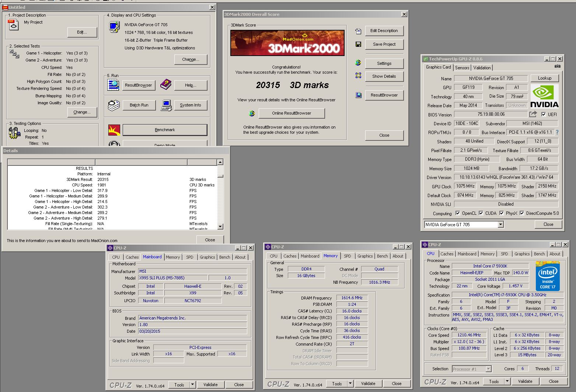Click DRAM Frequency value 1614.6 MHz

pyautogui.click(x=352, y=298)
